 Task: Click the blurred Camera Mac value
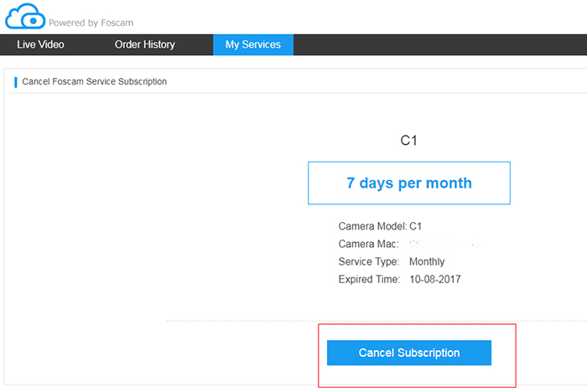coord(444,245)
